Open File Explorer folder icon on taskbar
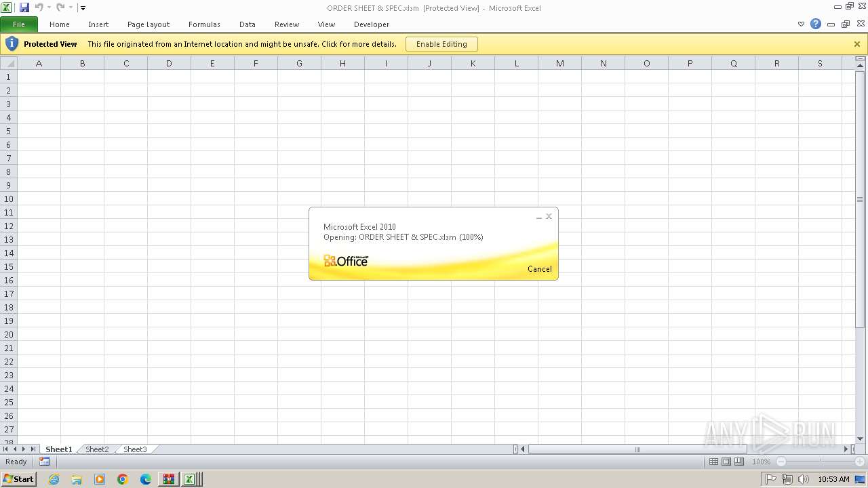868x488 pixels. pos(77,479)
